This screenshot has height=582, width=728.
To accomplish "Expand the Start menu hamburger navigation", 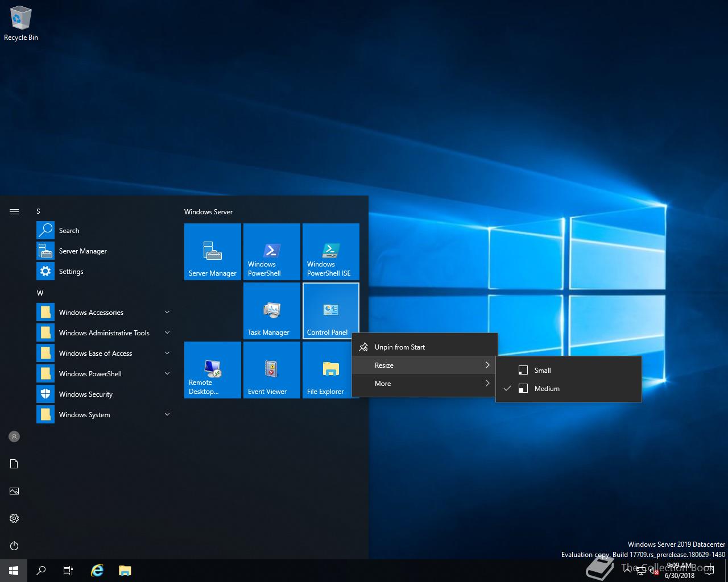I will [14, 211].
